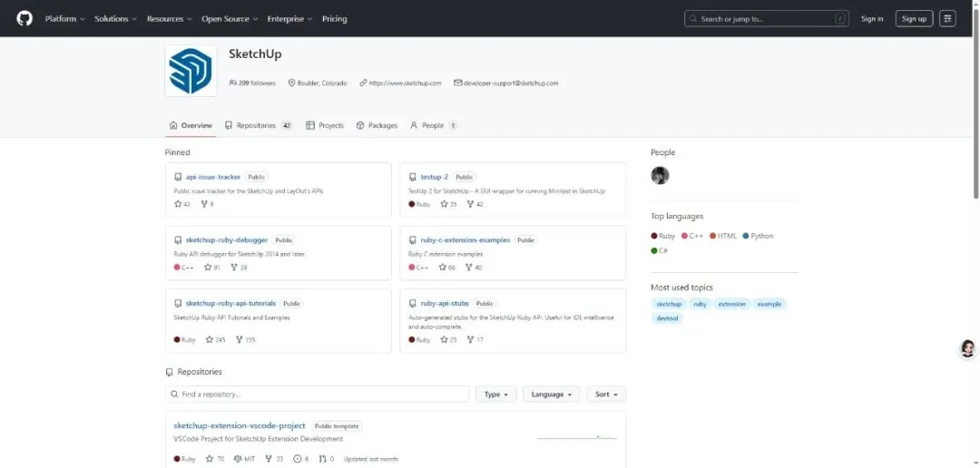Viewport: 980px width, 468px height.
Task: Click fork count on sketchup-extension-vscode-project
Action: [274, 459]
